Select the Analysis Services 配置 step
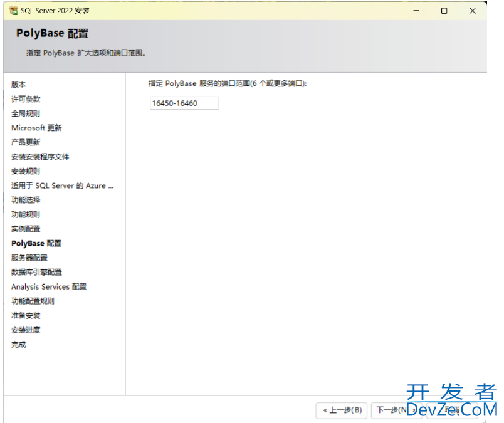Screen dimensions: 504x423 point(49,287)
